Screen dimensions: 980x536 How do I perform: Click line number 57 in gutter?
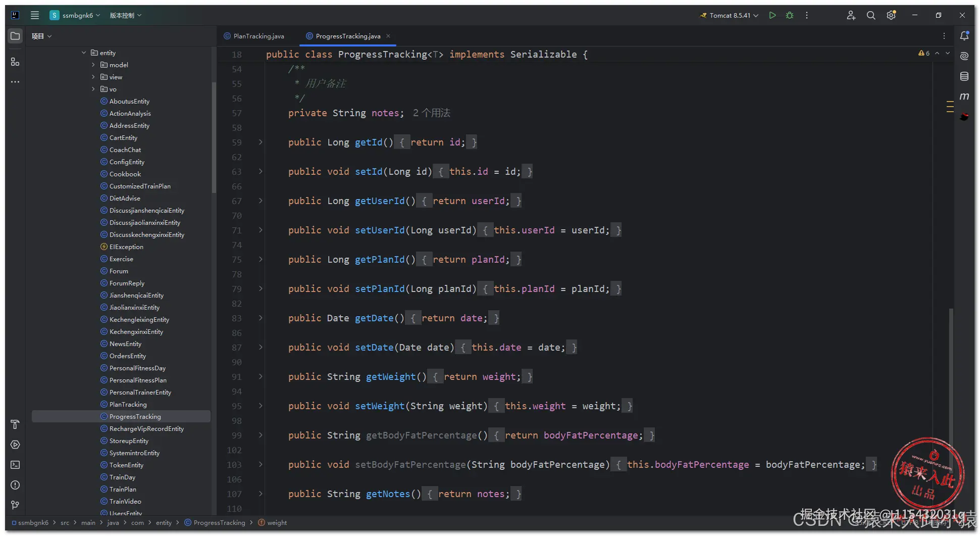237,113
